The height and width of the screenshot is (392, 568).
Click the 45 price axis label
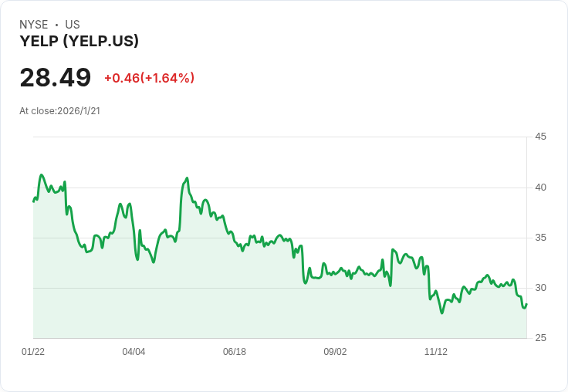point(540,137)
